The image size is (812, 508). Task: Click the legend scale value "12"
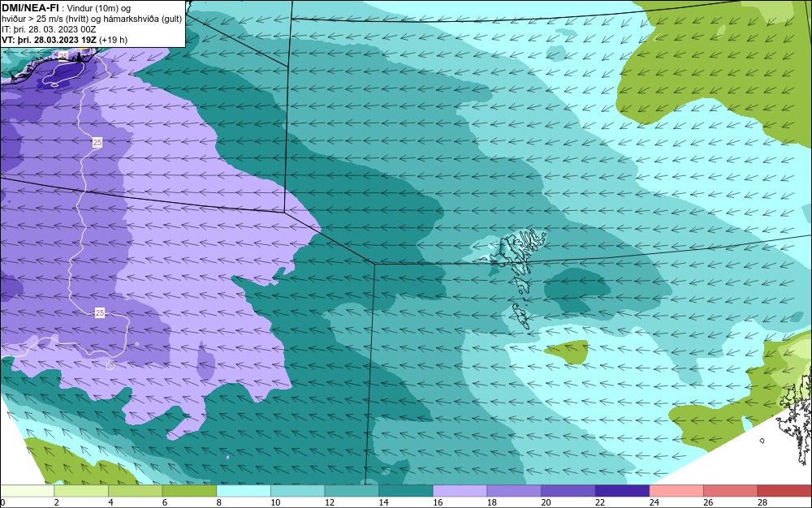tap(330, 502)
